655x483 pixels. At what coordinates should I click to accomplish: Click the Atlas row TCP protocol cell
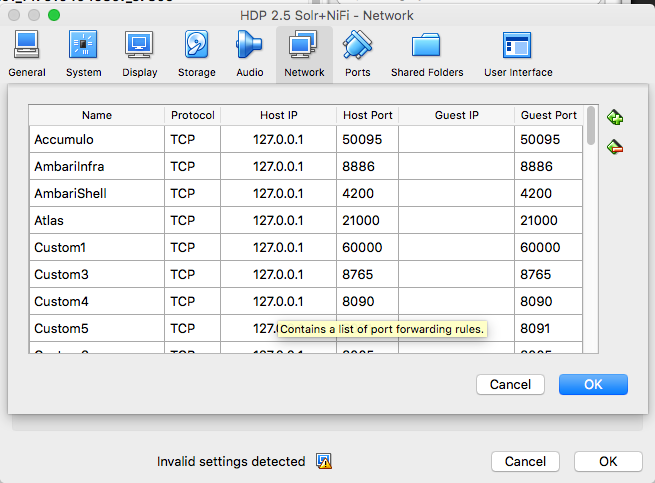(193, 220)
